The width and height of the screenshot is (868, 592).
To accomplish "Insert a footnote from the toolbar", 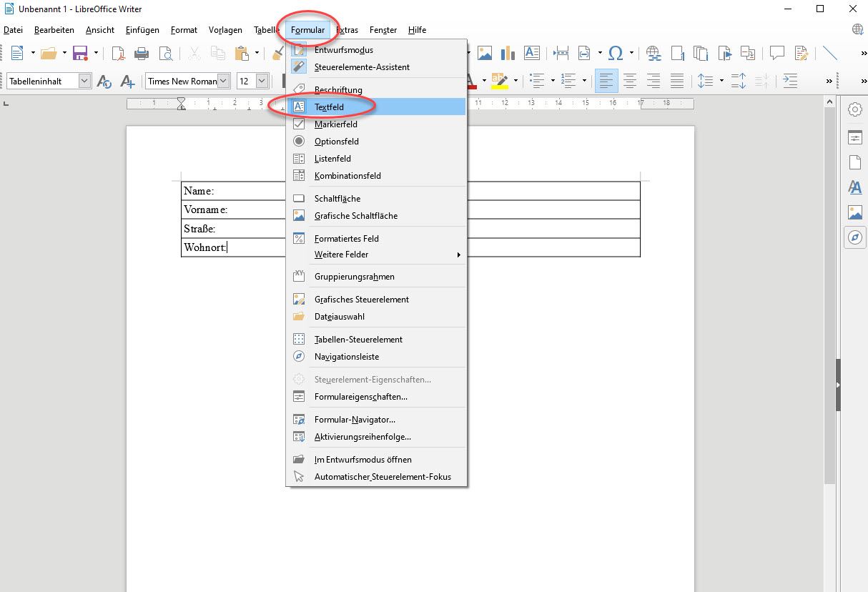I will point(676,53).
